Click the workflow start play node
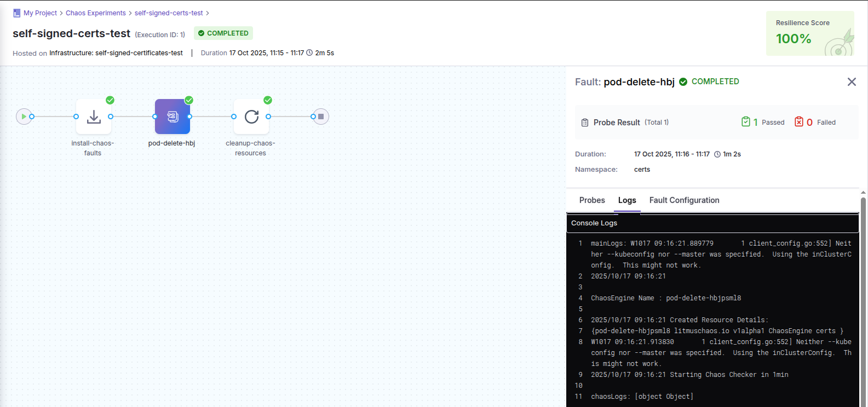The width and height of the screenshot is (868, 407). (x=24, y=117)
